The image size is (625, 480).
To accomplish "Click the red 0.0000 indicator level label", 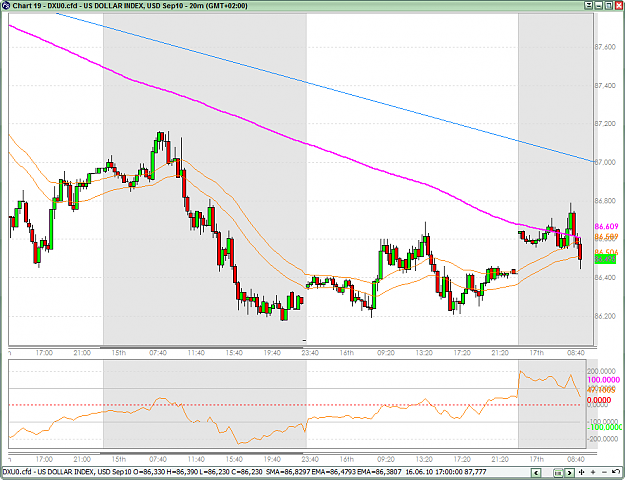I will tap(599, 400).
